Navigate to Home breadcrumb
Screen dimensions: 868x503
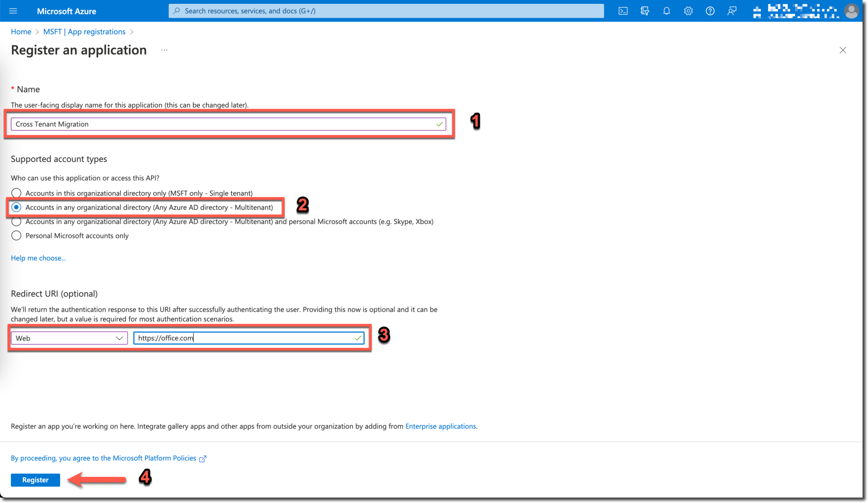tap(21, 31)
